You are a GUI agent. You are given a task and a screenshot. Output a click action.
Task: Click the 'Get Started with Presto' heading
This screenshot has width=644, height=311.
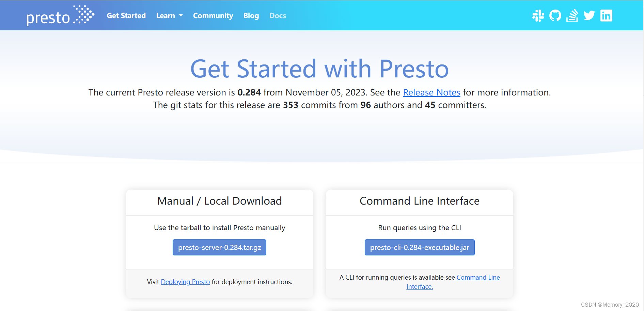coord(319,69)
